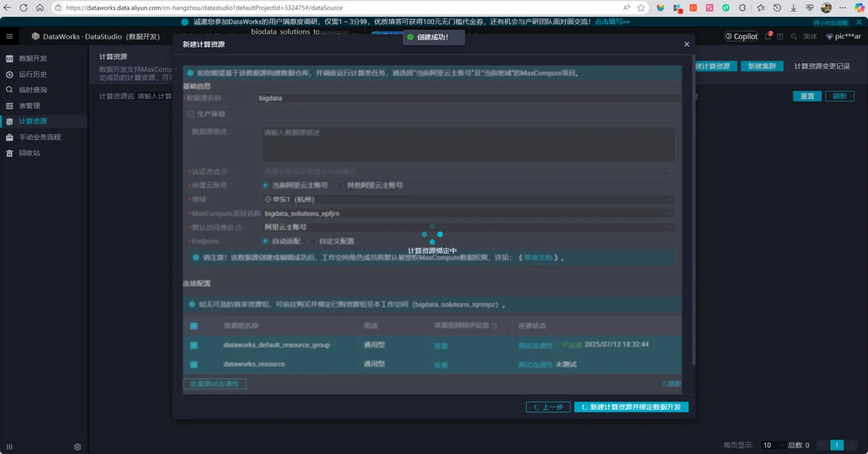Open the 认证方式 dropdown
Image resolution: width=868 pixels, height=454 pixels.
click(469, 171)
